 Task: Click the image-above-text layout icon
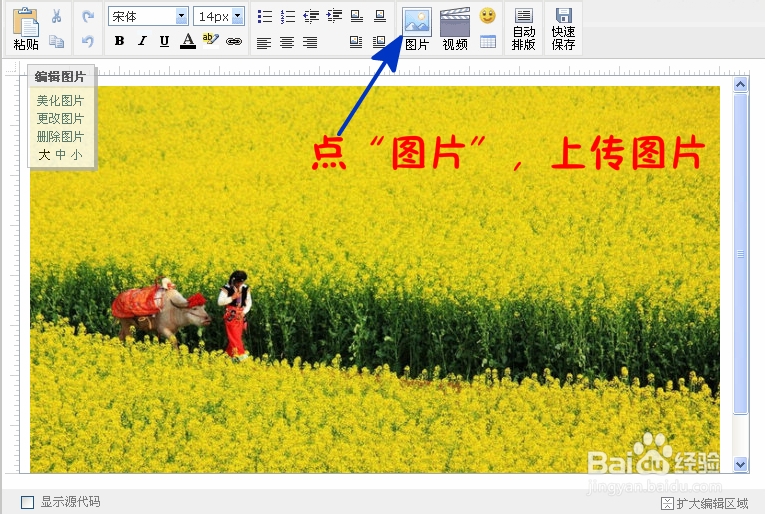click(357, 17)
